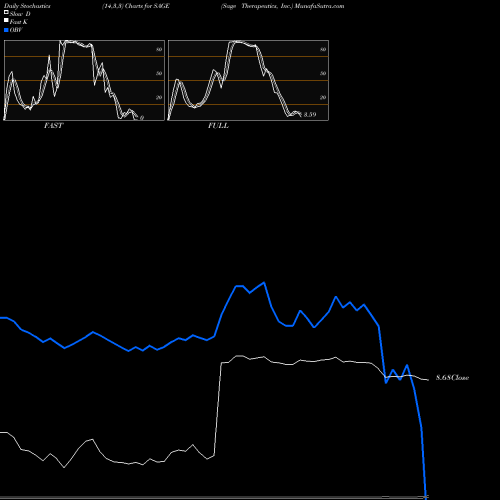Screen dimensions: 500x500
Task: Select the '(14,3,3) Charts for SAGE' text
Action: coord(136,6)
